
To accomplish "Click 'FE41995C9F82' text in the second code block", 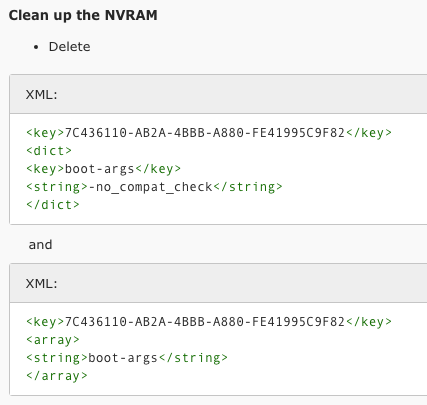I will [298, 322].
